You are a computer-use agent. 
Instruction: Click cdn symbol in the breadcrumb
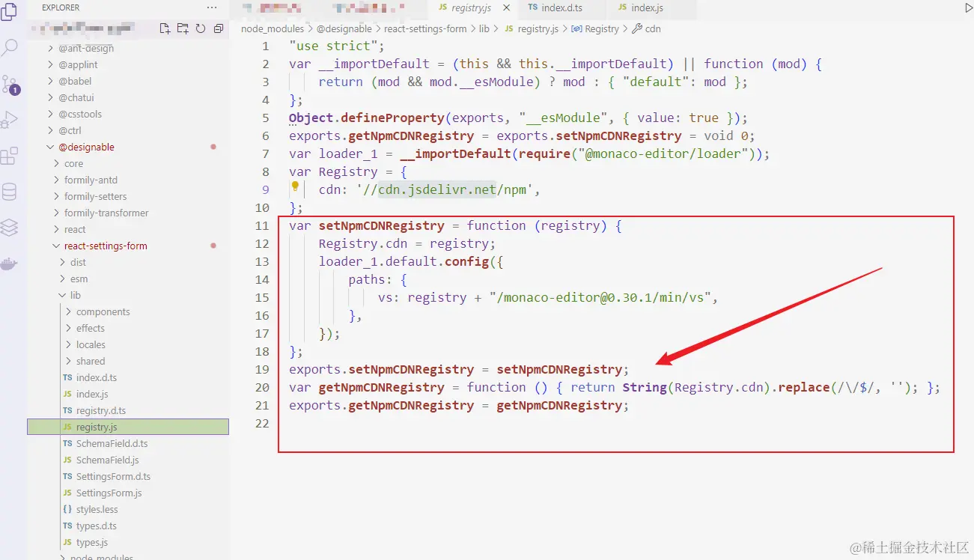click(x=647, y=28)
